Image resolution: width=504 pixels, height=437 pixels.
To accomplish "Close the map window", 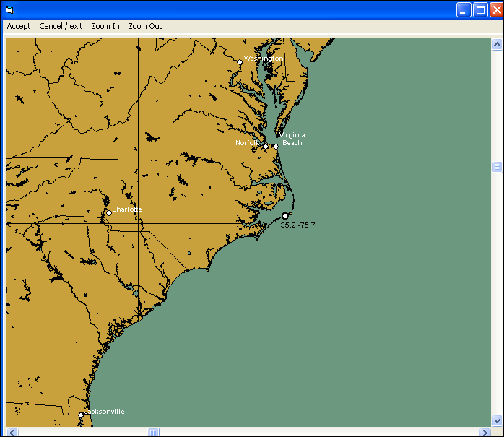I will (x=496, y=10).
